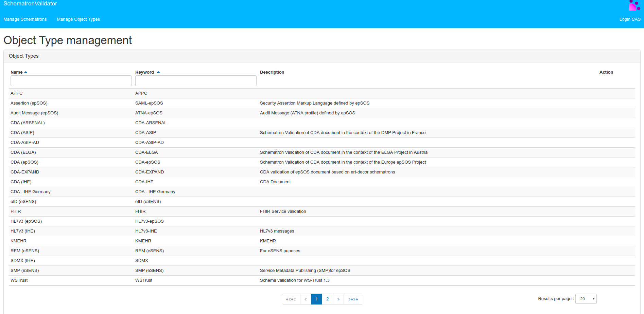Go to next page of results

coord(338,299)
